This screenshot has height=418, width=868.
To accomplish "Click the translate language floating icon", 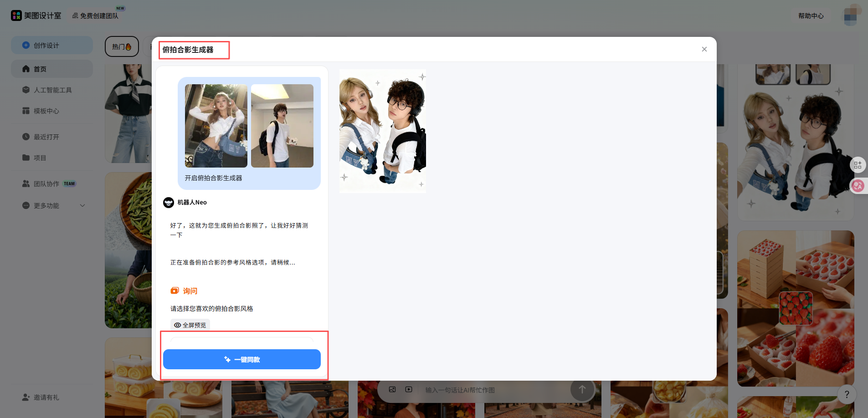I will click(858, 186).
